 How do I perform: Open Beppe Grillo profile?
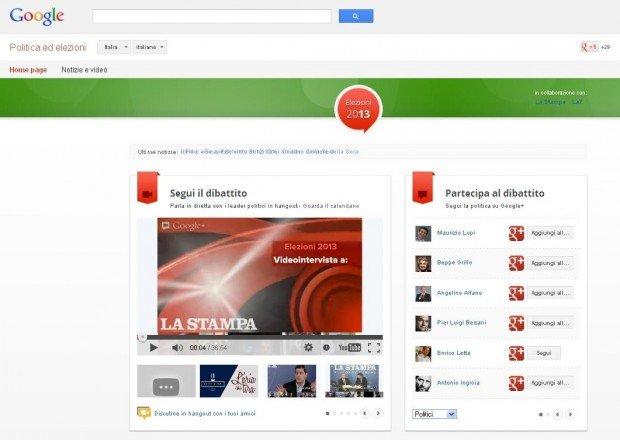454,262
